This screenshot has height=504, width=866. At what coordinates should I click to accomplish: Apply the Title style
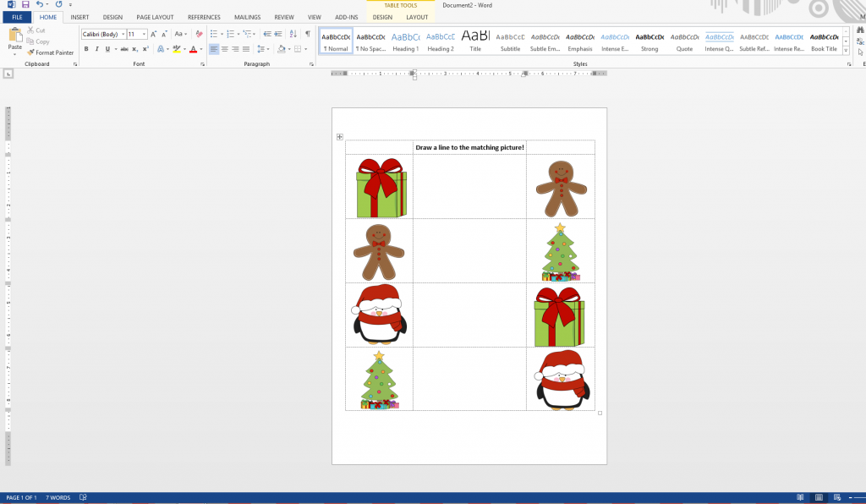pos(475,41)
